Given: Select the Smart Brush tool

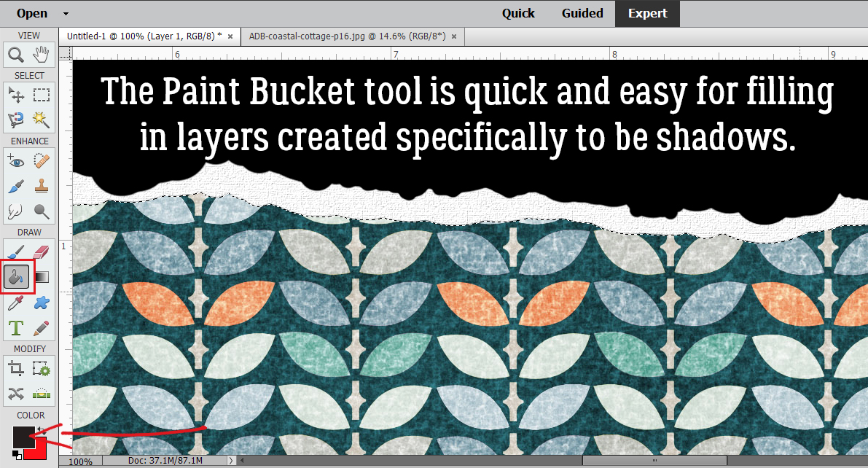Looking at the screenshot, I should (x=16, y=186).
